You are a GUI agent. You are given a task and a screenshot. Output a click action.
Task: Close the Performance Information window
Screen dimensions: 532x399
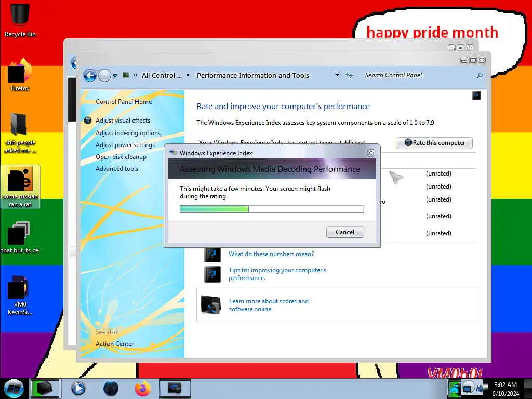[482, 61]
